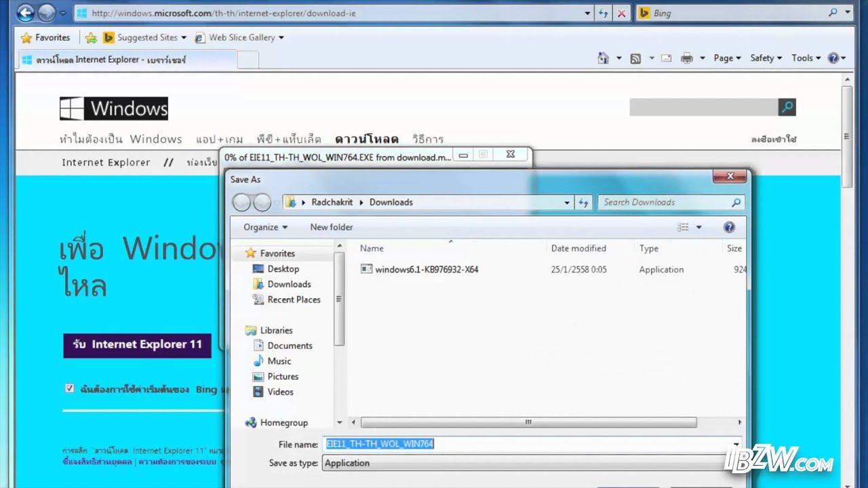Click the Windows logo on the webpage
The image size is (868, 488).
[114, 108]
